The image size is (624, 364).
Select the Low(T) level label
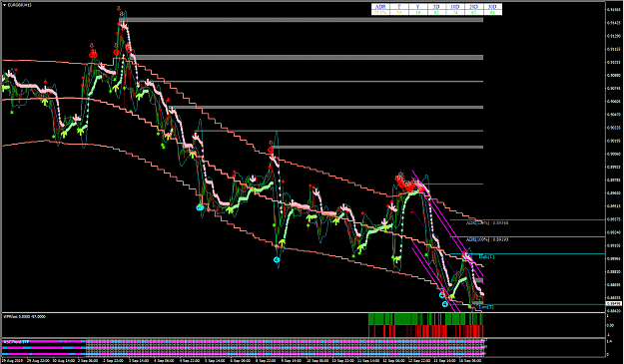tap(486, 307)
